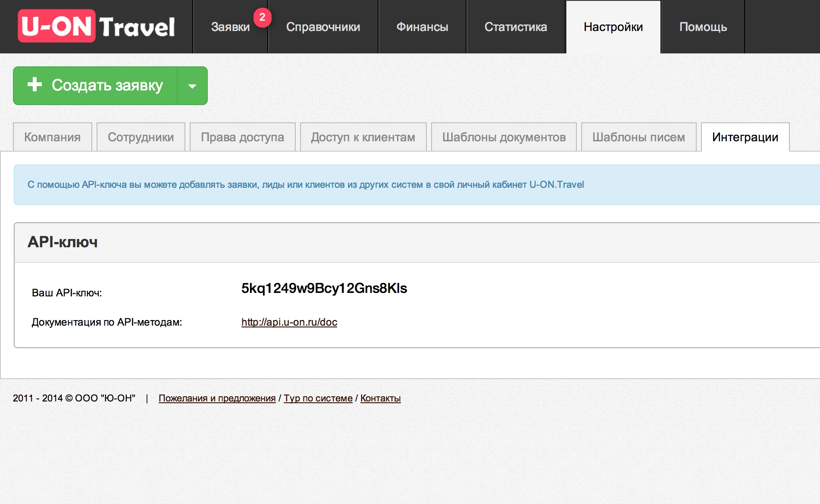The width and height of the screenshot is (820, 504).
Task: Click the Пожелания и предложения footer link
Action: click(x=217, y=398)
